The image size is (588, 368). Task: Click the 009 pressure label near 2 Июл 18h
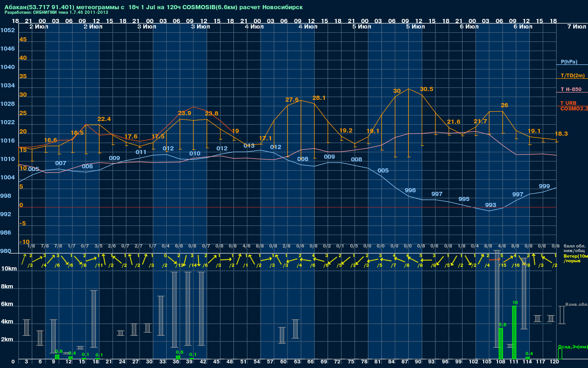114,158
